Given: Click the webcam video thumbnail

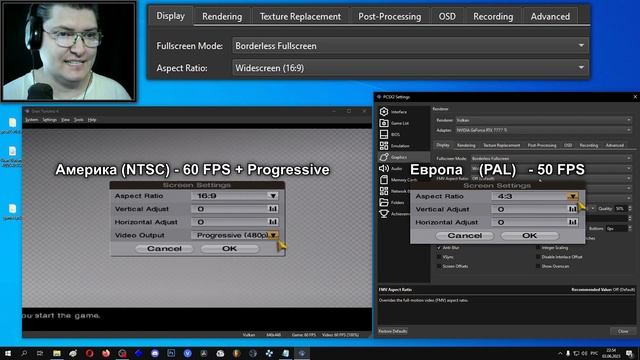Looking at the screenshot, I should pos(69,51).
